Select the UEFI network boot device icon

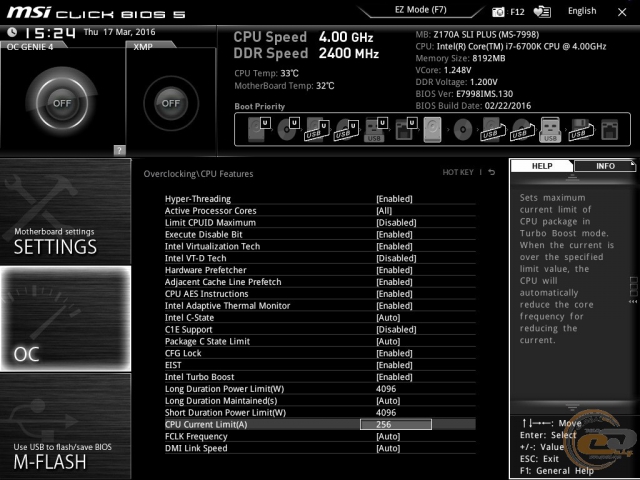406,129
